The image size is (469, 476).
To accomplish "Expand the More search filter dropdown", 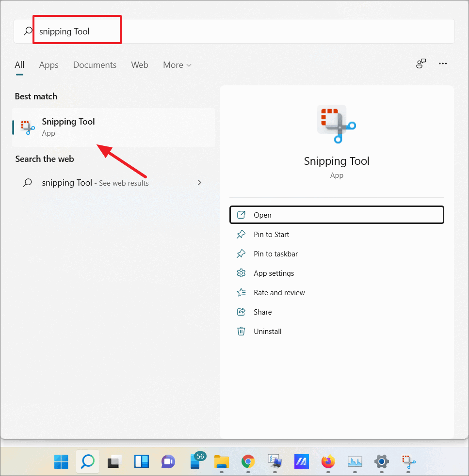I will 177,64.
